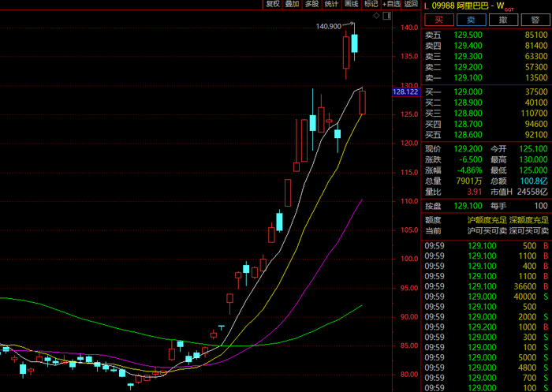
Task: Click the 按盘 value 129.100
Action: click(468, 206)
